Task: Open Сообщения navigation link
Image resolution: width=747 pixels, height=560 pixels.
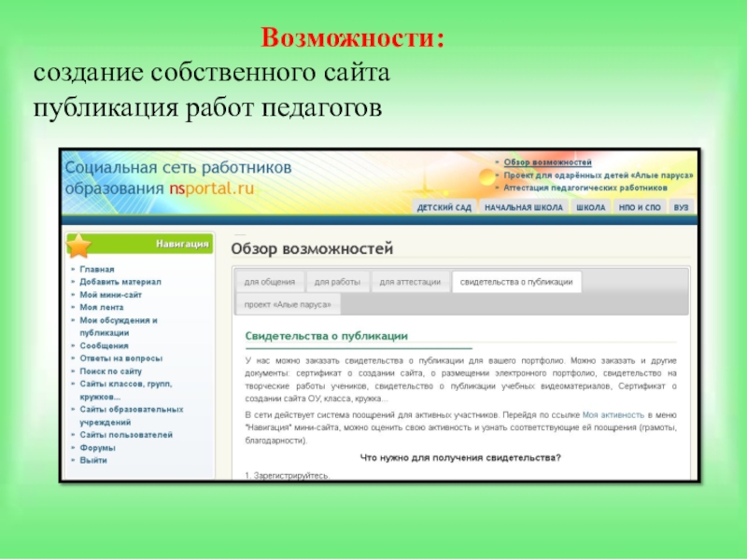Action: (104, 345)
